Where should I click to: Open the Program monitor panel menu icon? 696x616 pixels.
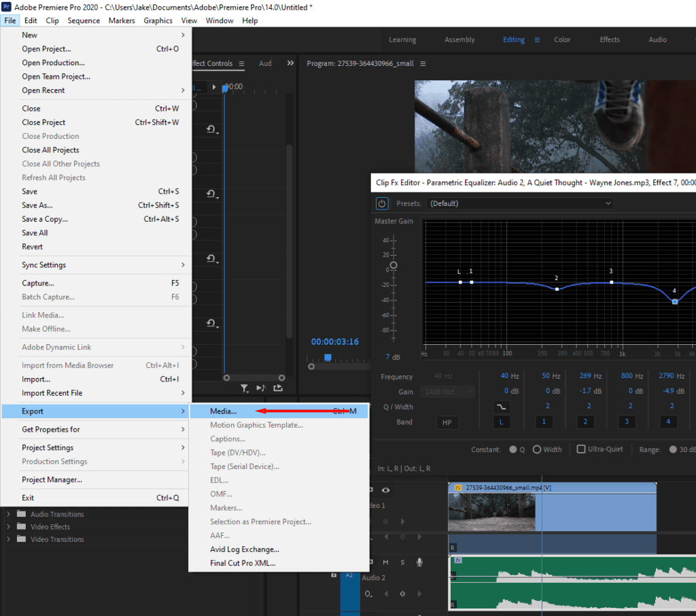(x=423, y=63)
